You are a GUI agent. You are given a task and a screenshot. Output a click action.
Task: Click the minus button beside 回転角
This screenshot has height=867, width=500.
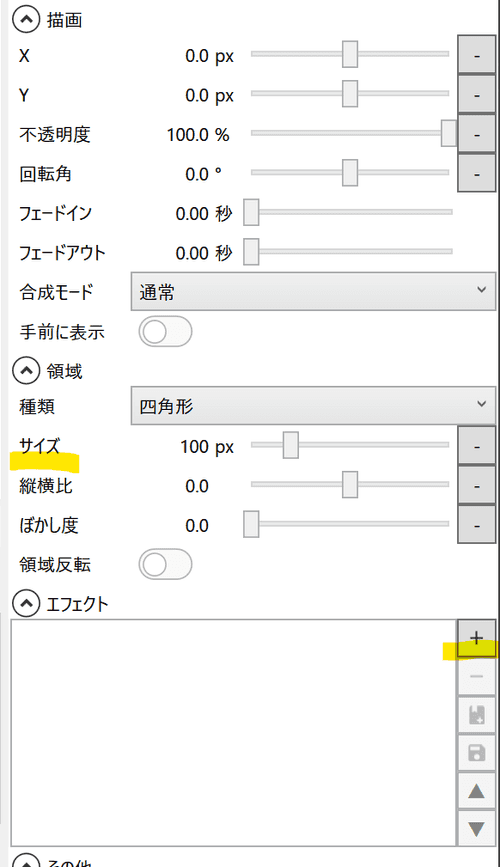(476, 173)
